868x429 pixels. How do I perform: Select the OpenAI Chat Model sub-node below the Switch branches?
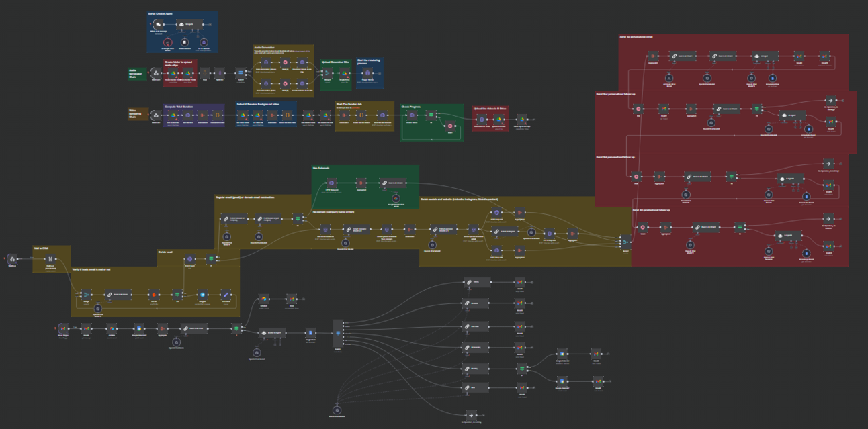337,410
